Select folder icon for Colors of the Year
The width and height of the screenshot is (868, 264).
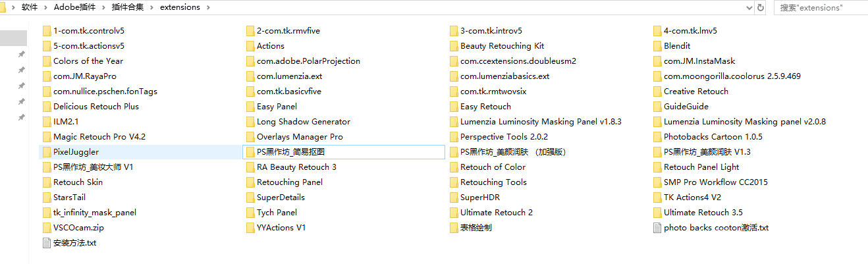click(x=47, y=61)
